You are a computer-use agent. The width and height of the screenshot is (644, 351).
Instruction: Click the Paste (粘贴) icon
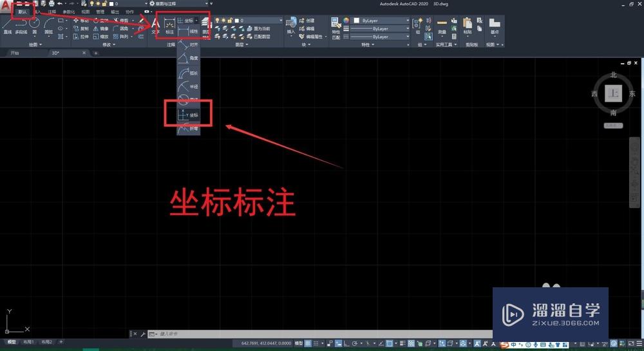(x=468, y=26)
